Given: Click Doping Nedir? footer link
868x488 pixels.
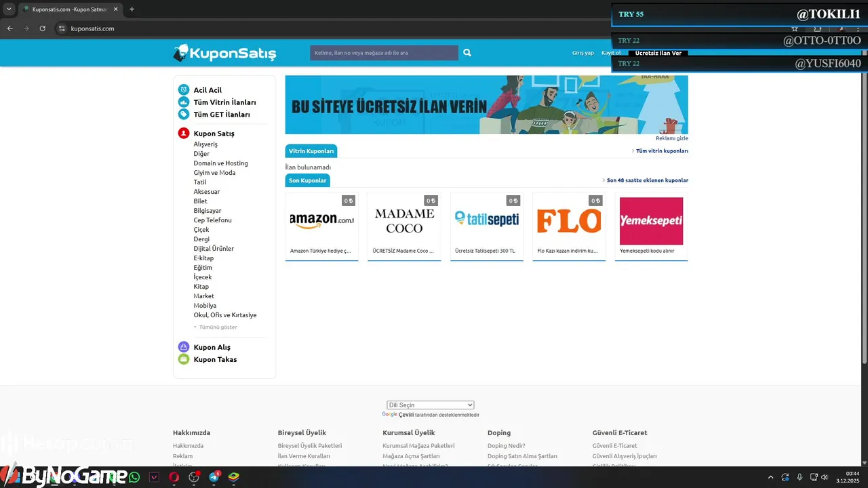Looking at the screenshot, I should tap(507, 446).
